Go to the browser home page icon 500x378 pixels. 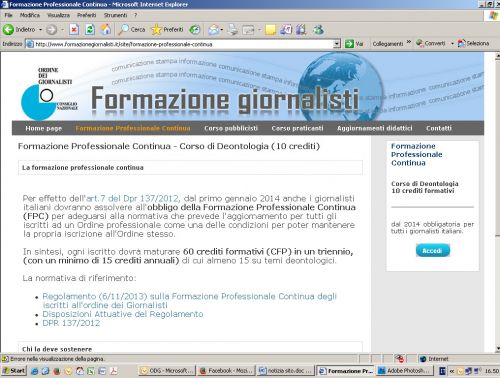click(x=106, y=30)
